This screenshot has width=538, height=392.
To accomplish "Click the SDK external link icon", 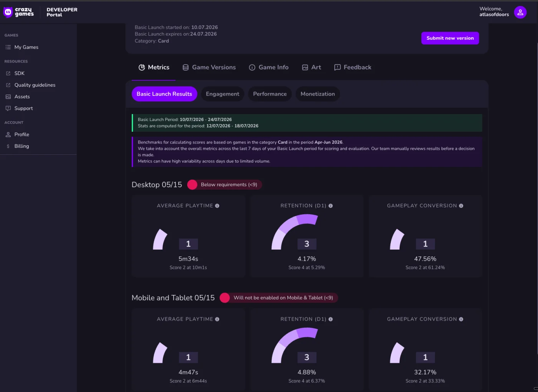I will 8,73.
